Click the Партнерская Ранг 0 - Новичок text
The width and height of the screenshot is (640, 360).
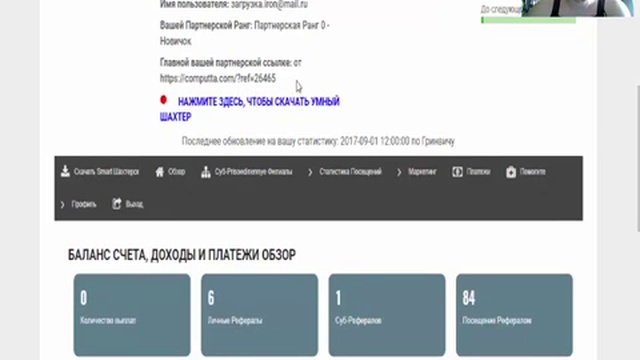pyautogui.click(x=245, y=33)
